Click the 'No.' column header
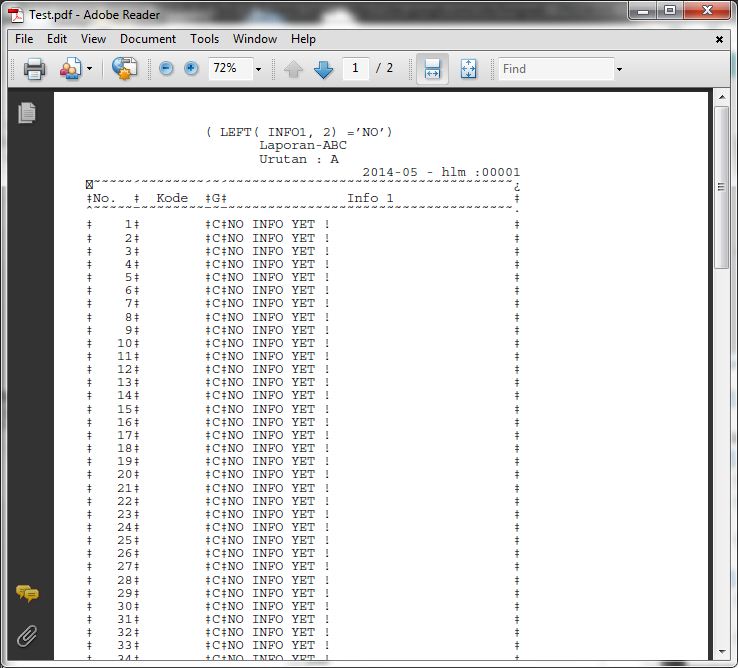This screenshot has width=738, height=668. click(x=104, y=199)
